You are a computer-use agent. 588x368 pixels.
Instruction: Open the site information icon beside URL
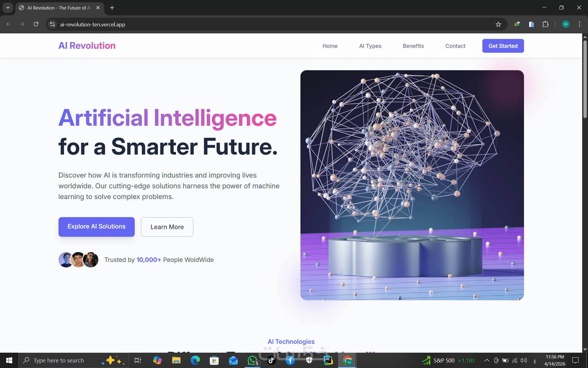[52, 24]
